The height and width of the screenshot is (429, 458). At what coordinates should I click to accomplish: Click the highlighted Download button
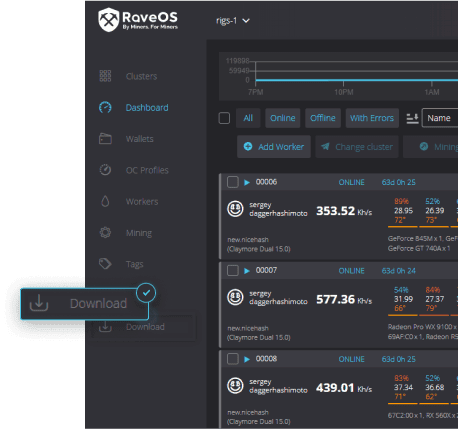point(85,304)
